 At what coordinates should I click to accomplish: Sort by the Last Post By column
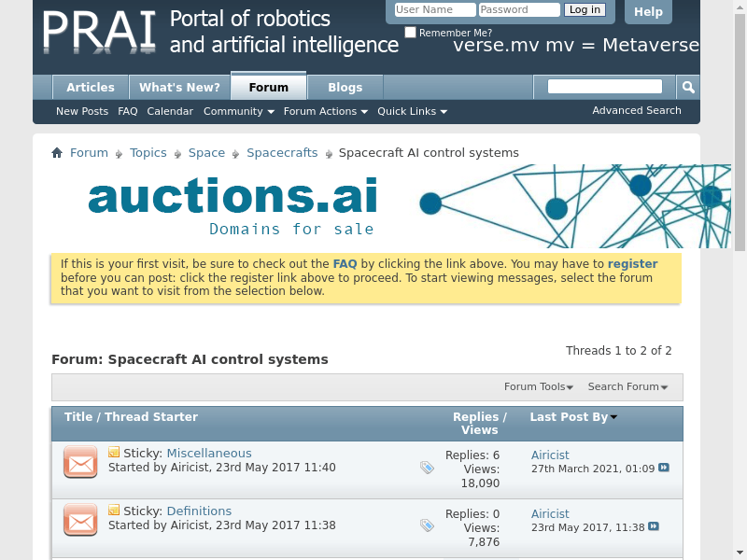tap(573, 417)
